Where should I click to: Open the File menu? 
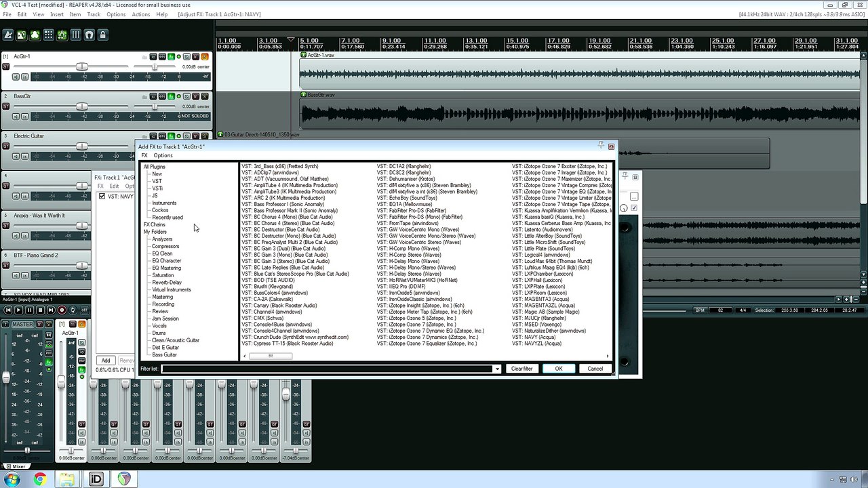7,14
